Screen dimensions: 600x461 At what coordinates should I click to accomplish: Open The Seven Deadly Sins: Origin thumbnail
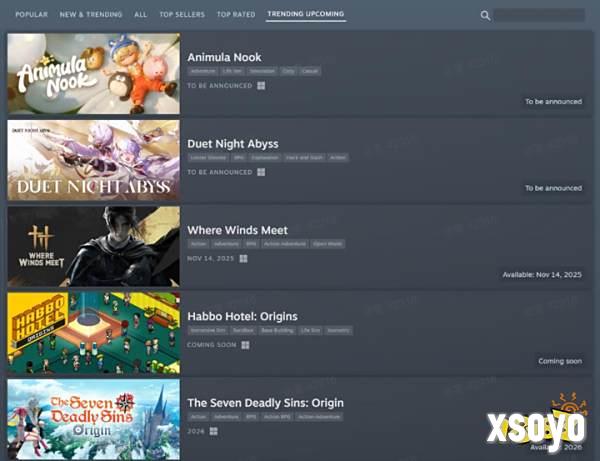(94, 418)
